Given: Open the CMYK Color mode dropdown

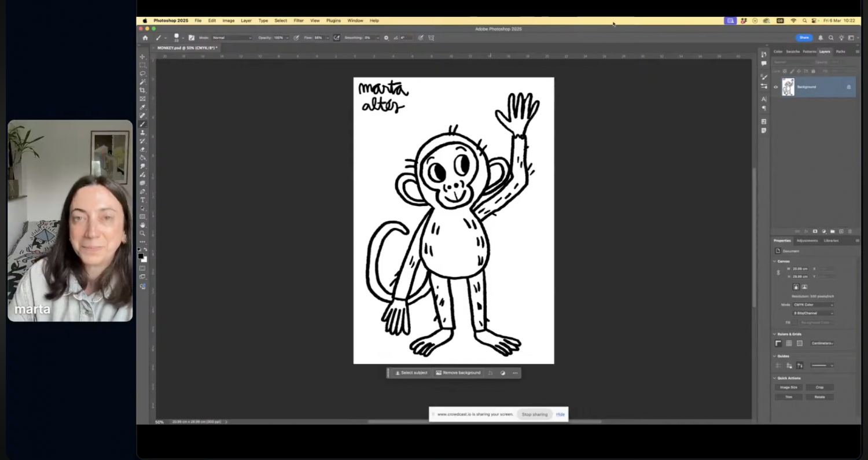Looking at the screenshot, I should (813, 304).
